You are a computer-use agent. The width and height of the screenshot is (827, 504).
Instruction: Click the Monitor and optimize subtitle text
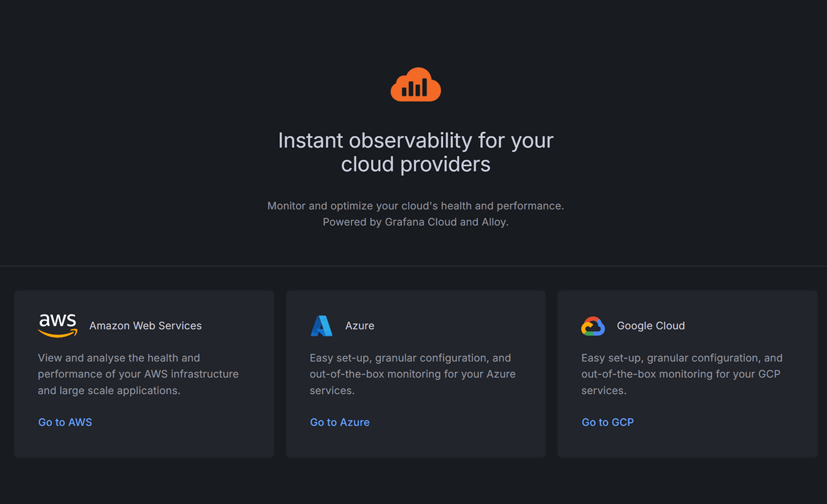click(416, 214)
